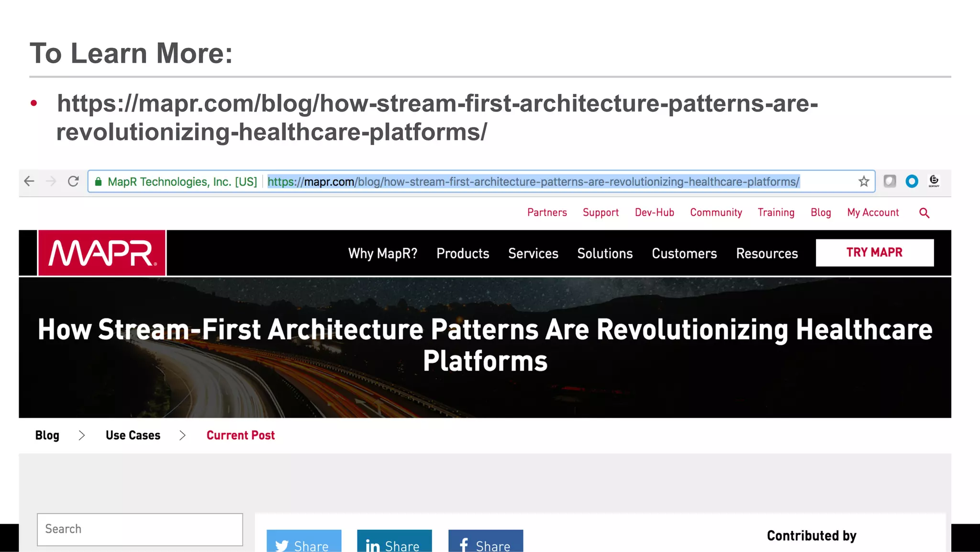
Task: Open the Community link
Action: point(716,213)
